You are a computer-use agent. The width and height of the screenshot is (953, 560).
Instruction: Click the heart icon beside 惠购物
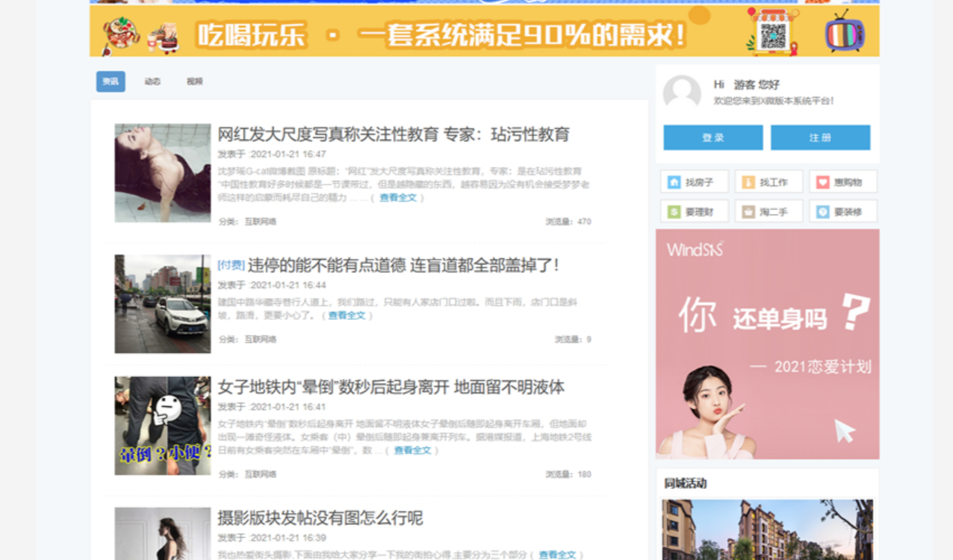tap(822, 182)
